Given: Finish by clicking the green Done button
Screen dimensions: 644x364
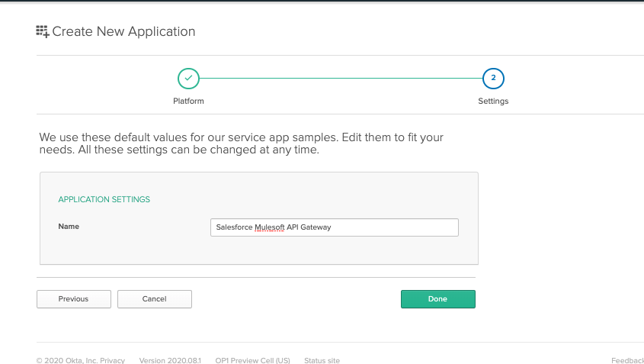Looking at the screenshot, I should point(437,299).
